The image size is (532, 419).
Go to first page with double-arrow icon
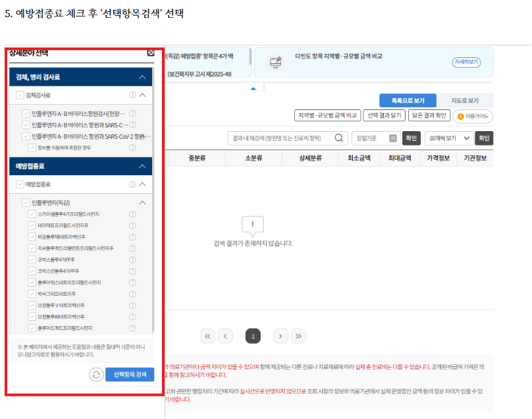(207, 336)
